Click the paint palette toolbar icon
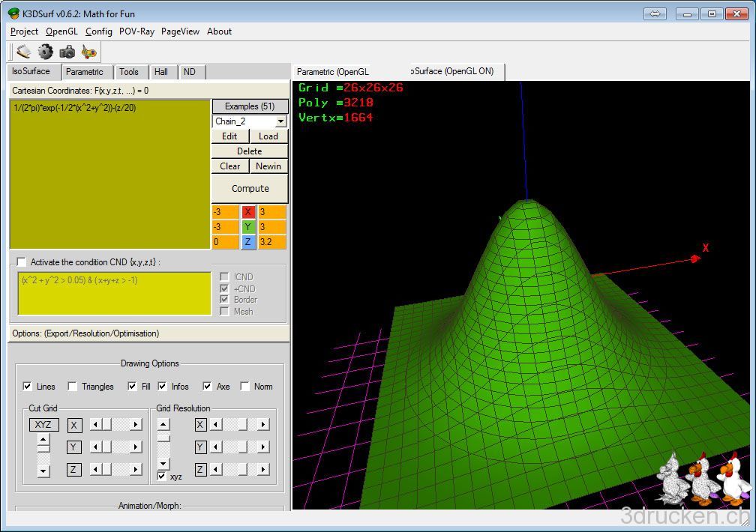The image size is (756, 532). point(89,52)
